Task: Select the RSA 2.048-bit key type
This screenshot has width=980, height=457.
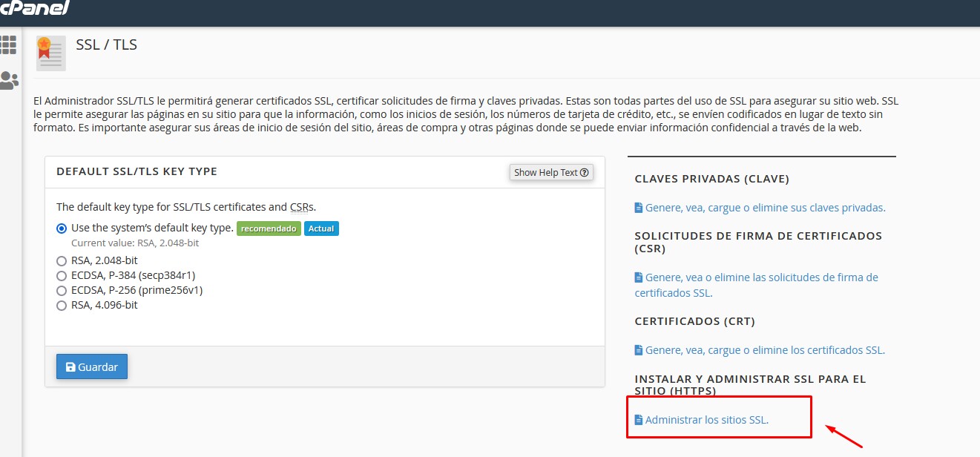Action: coord(62,260)
